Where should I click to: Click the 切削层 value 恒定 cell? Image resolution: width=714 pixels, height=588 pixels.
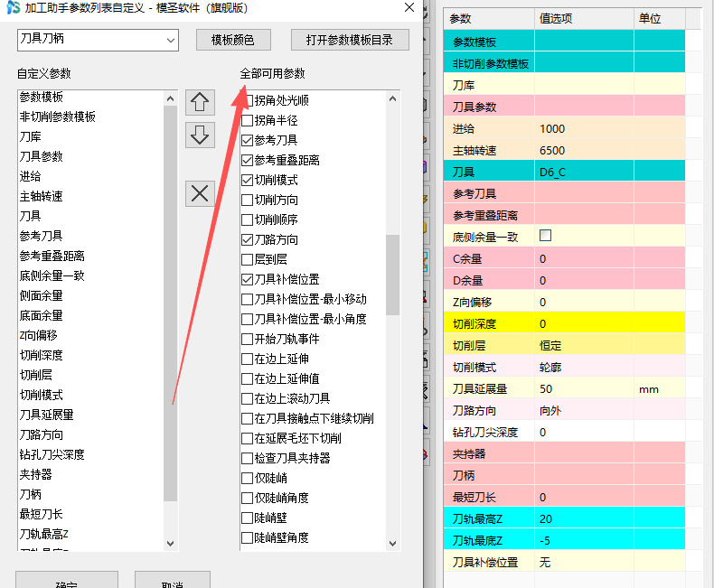(x=584, y=345)
